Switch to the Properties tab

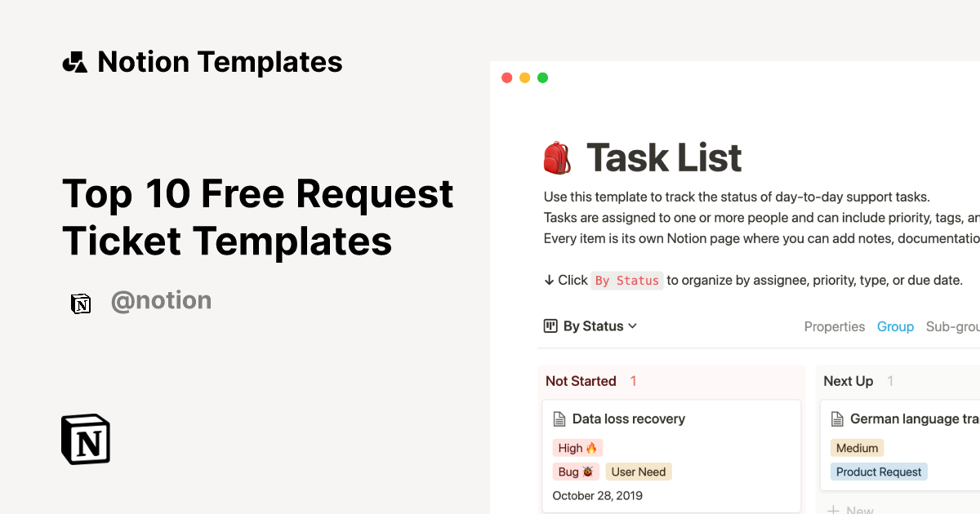835,326
